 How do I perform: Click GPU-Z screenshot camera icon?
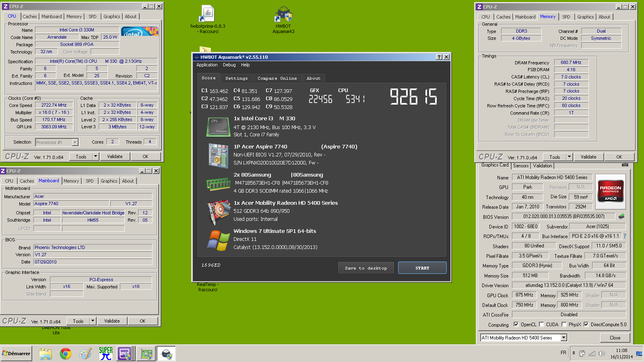point(625,165)
